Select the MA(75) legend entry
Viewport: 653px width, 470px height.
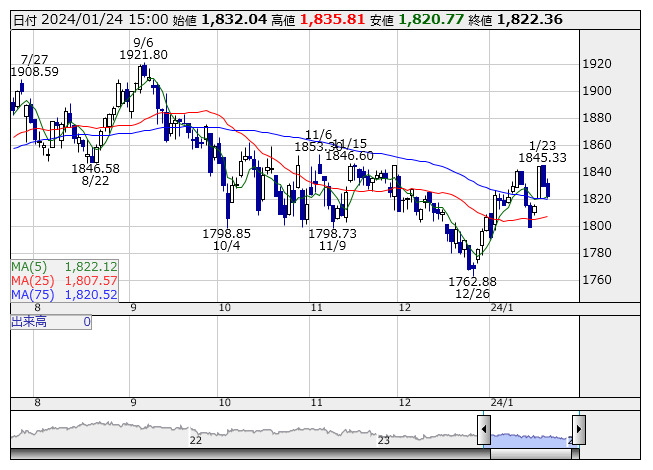(x=64, y=295)
